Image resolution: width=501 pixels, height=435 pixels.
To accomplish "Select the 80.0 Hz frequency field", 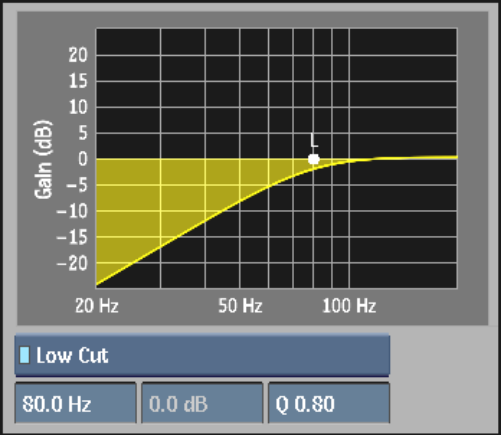I will (76, 404).
